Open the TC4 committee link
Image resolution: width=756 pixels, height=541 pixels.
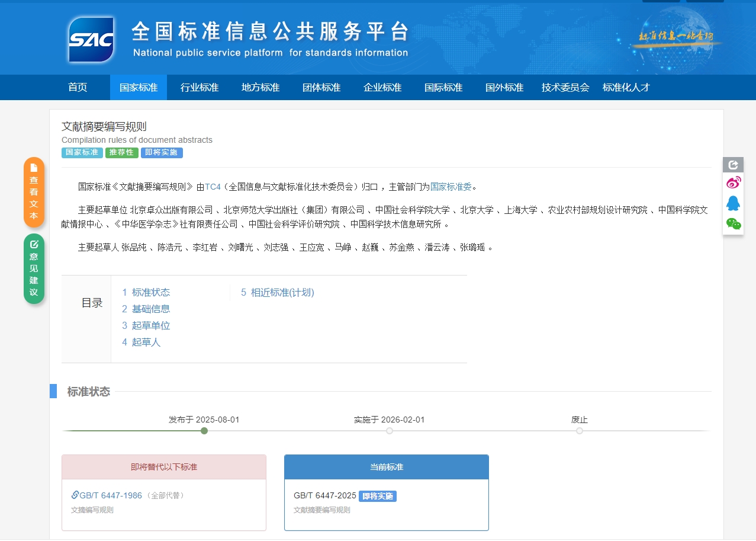[x=213, y=187]
